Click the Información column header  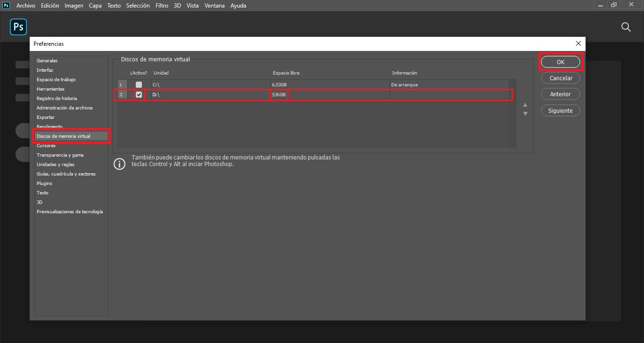click(405, 73)
